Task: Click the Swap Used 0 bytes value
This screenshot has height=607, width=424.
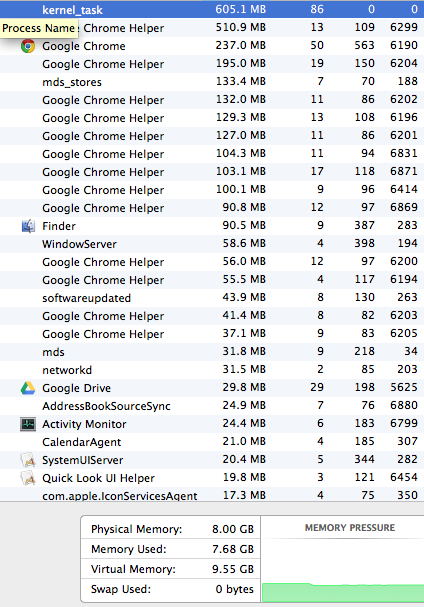Action: click(x=234, y=590)
